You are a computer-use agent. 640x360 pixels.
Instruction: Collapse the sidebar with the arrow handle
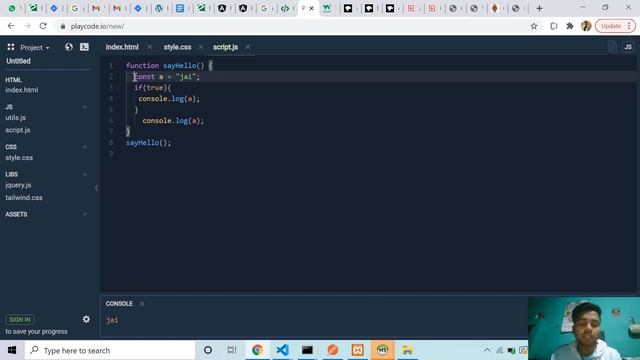(x=96, y=188)
